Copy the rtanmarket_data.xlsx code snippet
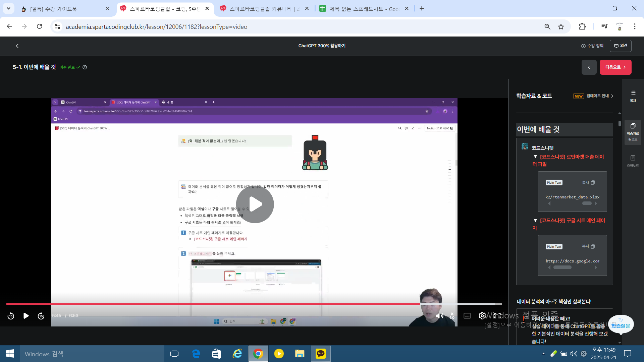 (588, 183)
